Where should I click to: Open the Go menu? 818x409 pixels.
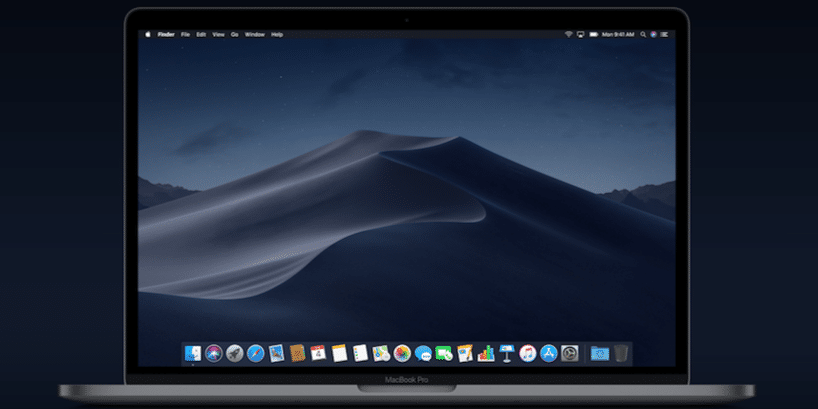point(234,34)
